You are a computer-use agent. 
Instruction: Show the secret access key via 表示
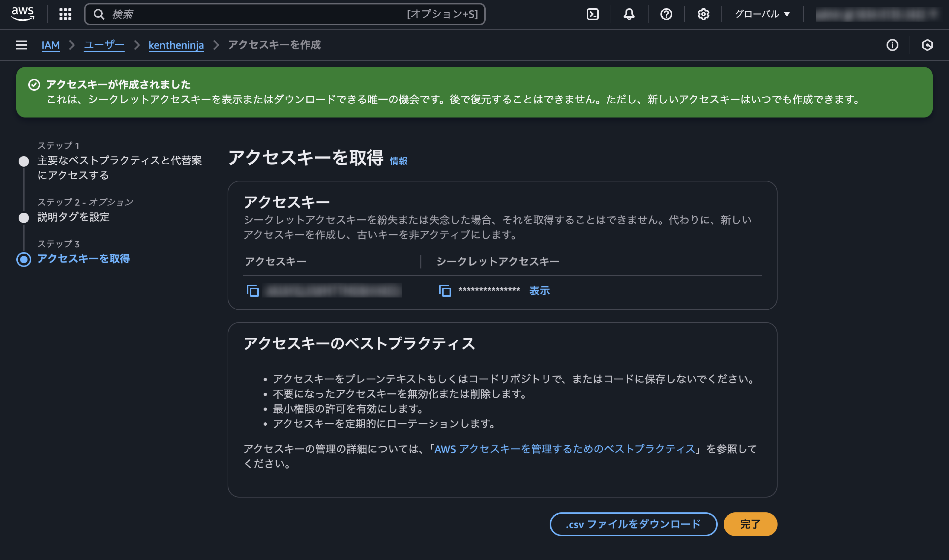coord(540,290)
